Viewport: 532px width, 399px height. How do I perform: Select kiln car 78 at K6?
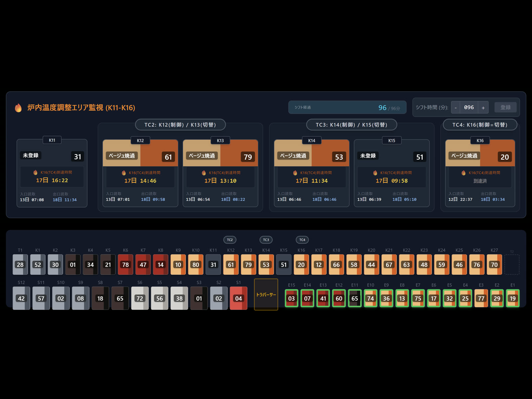125,265
